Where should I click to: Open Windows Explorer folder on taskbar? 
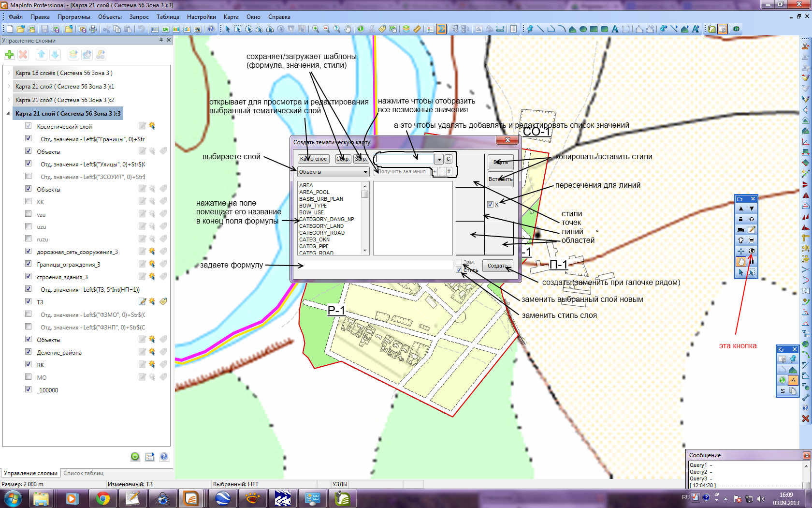click(x=42, y=498)
